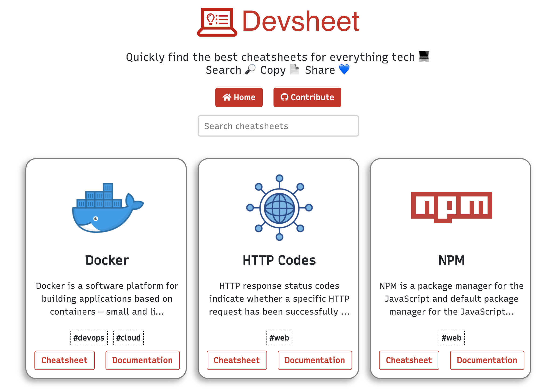Click the Devsheet title text
The height and width of the screenshot is (392, 554).
[300, 21]
